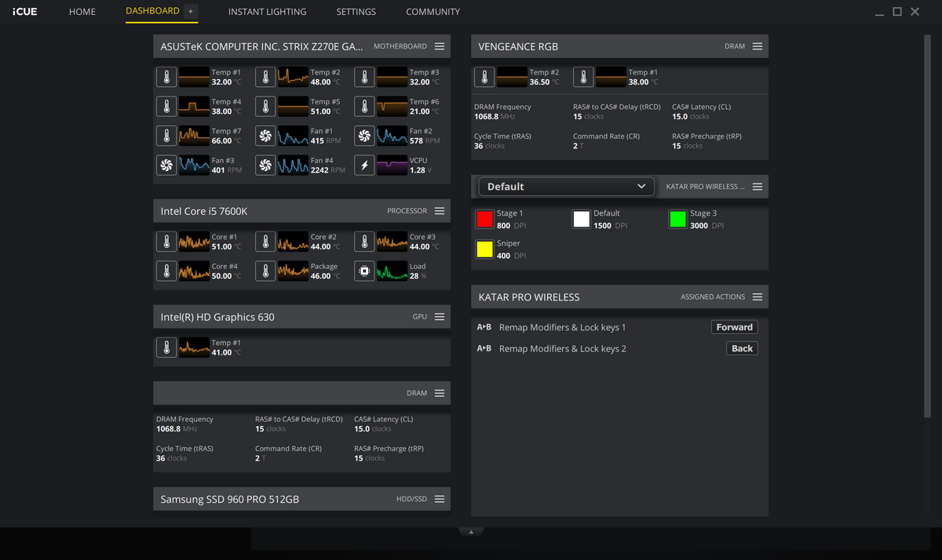Select the green Stage 3 color swatch

[x=677, y=219]
